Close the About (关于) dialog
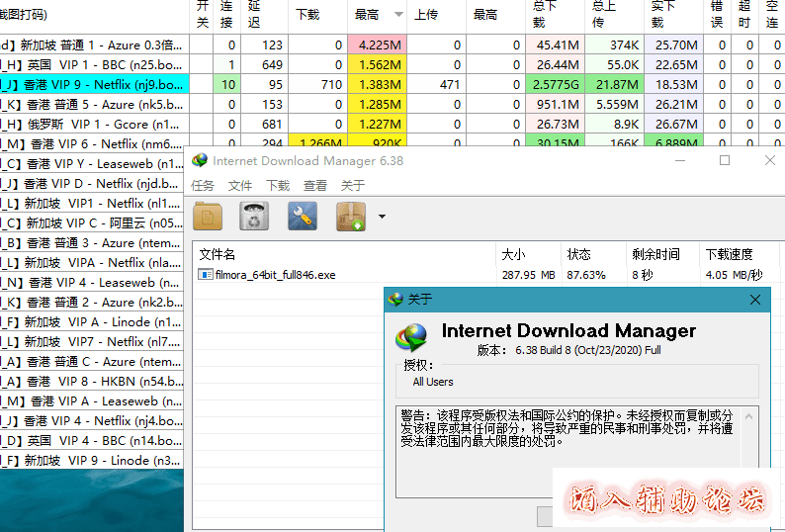Image resolution: width=785 pixels, height=532 pixels. pos(755,300)
